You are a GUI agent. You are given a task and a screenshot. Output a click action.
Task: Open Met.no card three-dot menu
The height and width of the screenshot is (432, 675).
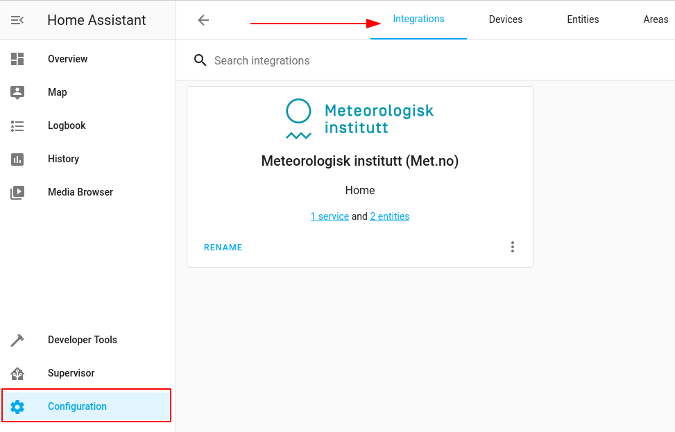pos(512,247)
